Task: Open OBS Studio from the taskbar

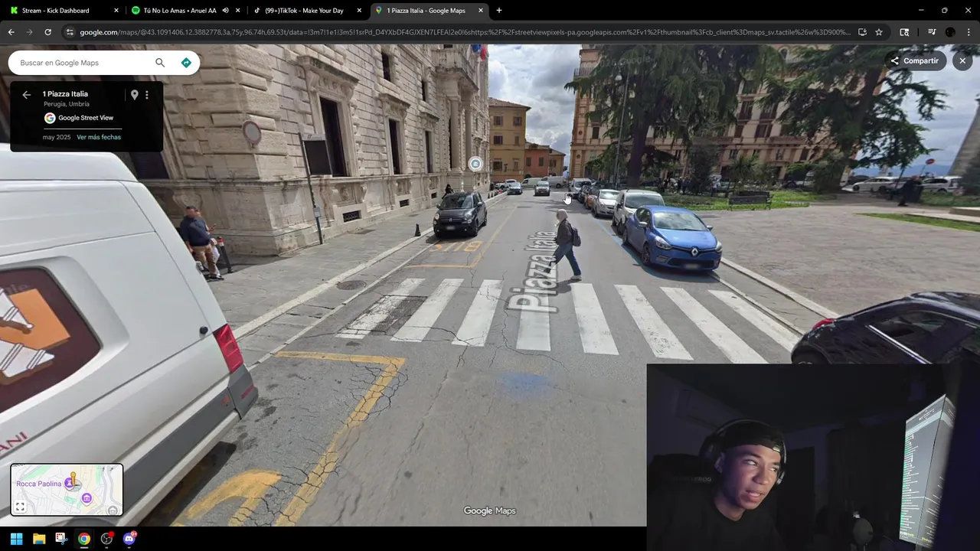Action: click(107, 539)
